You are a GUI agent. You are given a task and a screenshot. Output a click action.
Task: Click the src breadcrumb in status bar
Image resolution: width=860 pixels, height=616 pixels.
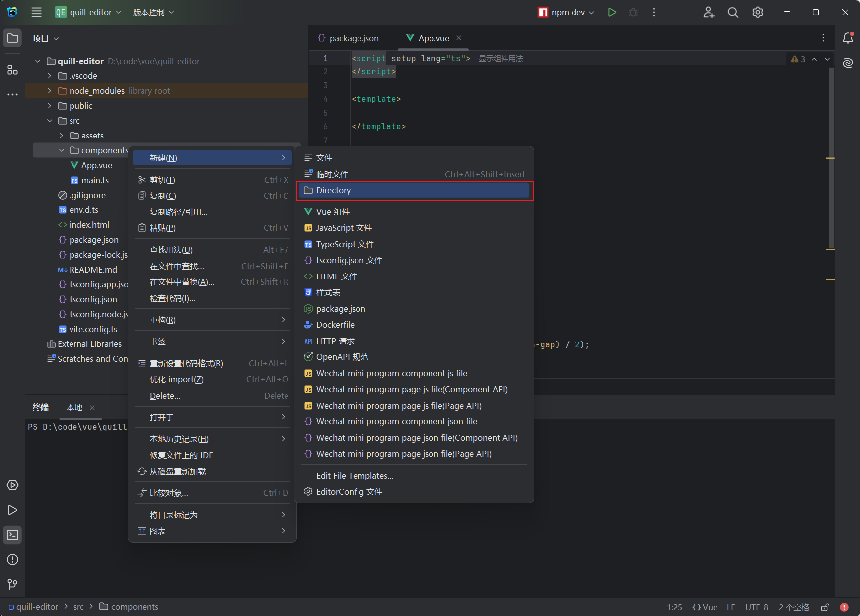coord(78,607)
